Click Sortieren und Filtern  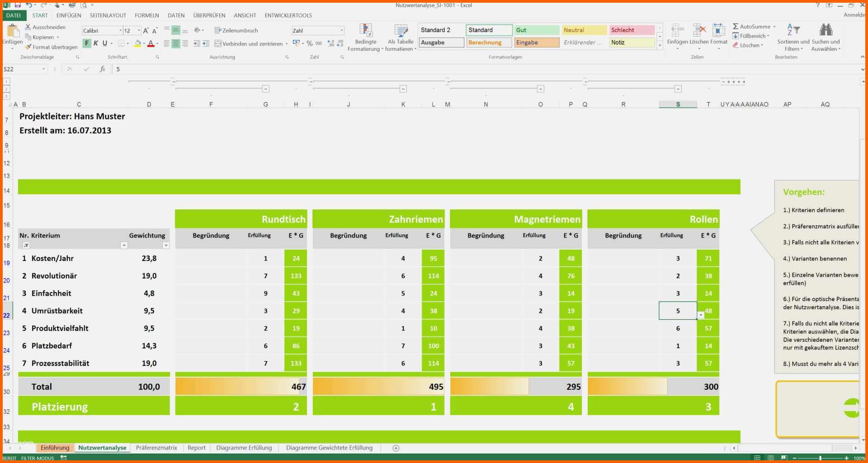(793, 37)
